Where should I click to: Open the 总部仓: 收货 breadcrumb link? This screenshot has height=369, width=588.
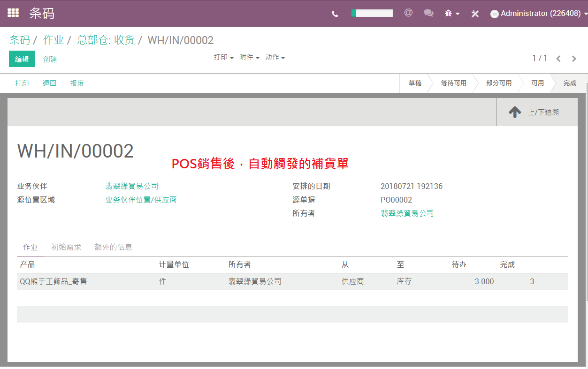click(106, 40)
